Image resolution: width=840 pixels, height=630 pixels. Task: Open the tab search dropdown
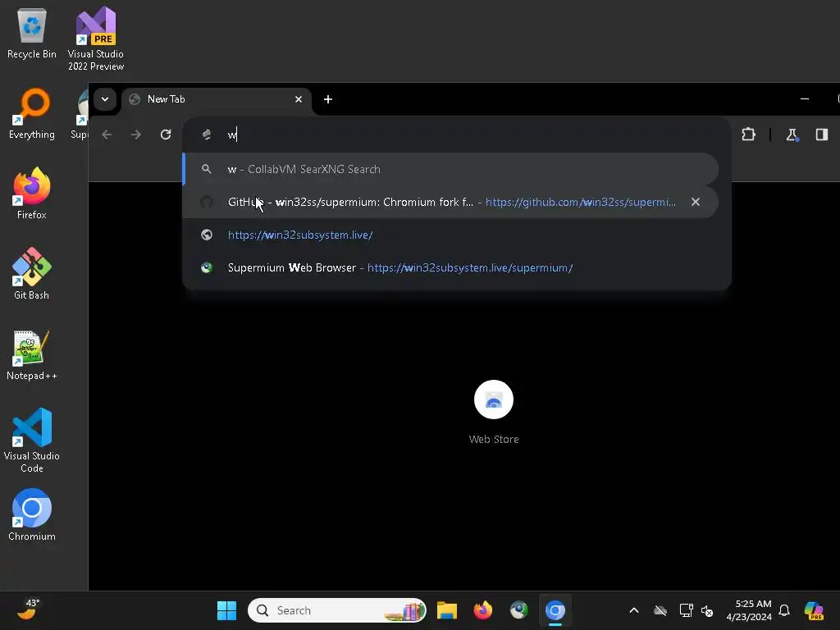(105, 99)
